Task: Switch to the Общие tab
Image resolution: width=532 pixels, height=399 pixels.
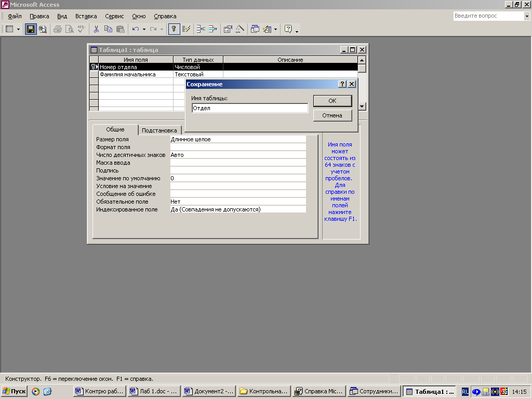Action: coord(115,129)
